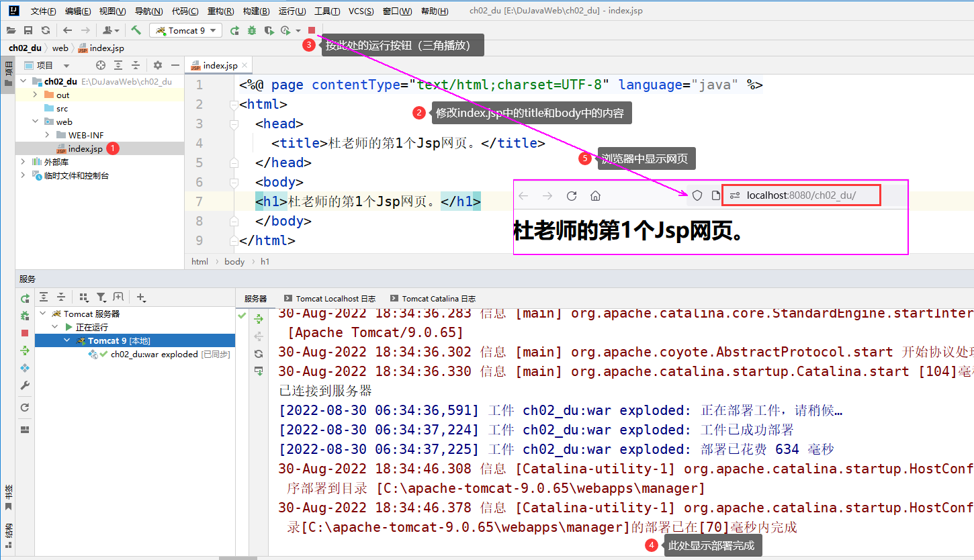
Task: Click the filter funnel icon in Services toolbar
Action: click(x=101, y=297)
